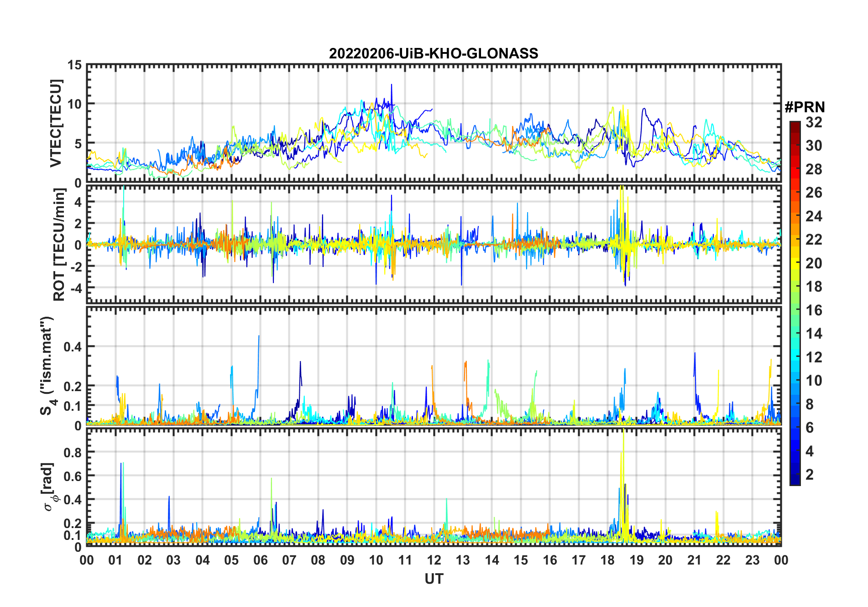Click x-axis hour label 09

[x=347, y=560]
